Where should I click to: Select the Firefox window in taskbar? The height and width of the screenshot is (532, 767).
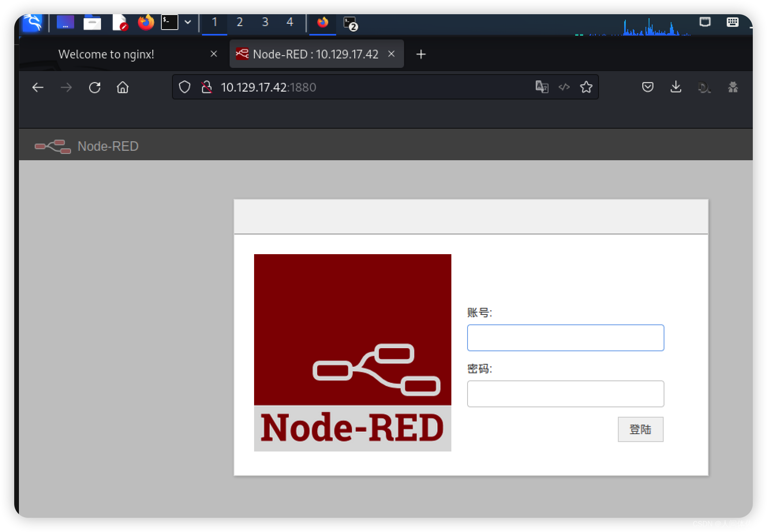point(323,22)
